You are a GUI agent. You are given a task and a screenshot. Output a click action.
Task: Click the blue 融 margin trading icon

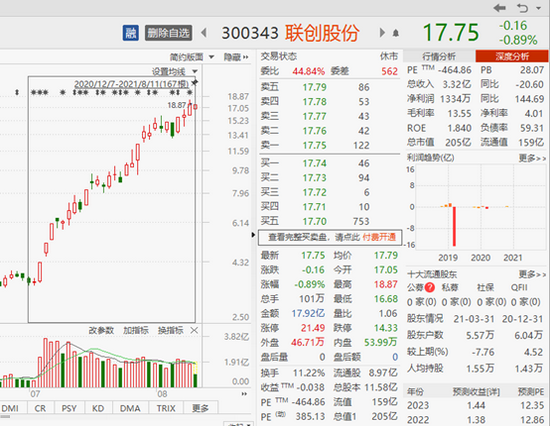tap(130, 33)
